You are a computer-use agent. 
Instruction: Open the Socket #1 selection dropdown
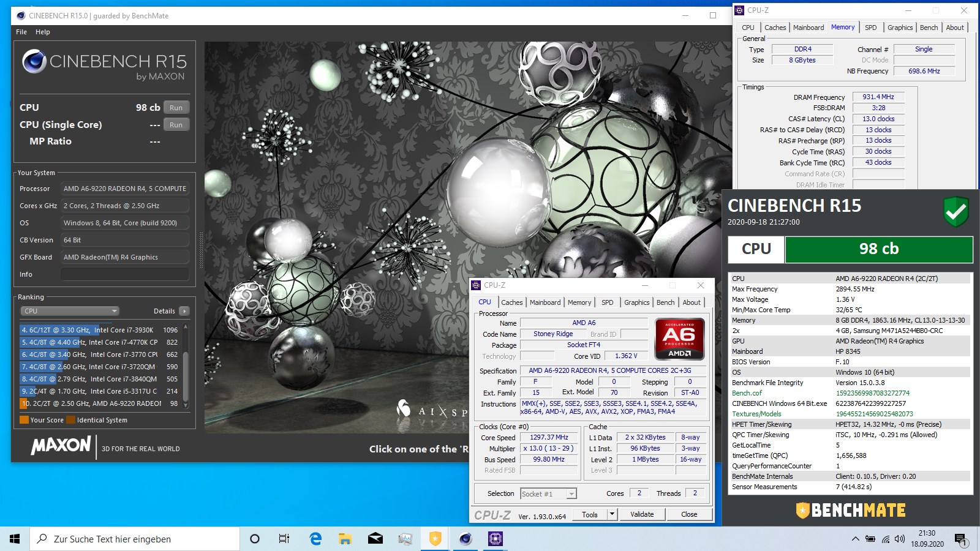(x=549, y=493)
